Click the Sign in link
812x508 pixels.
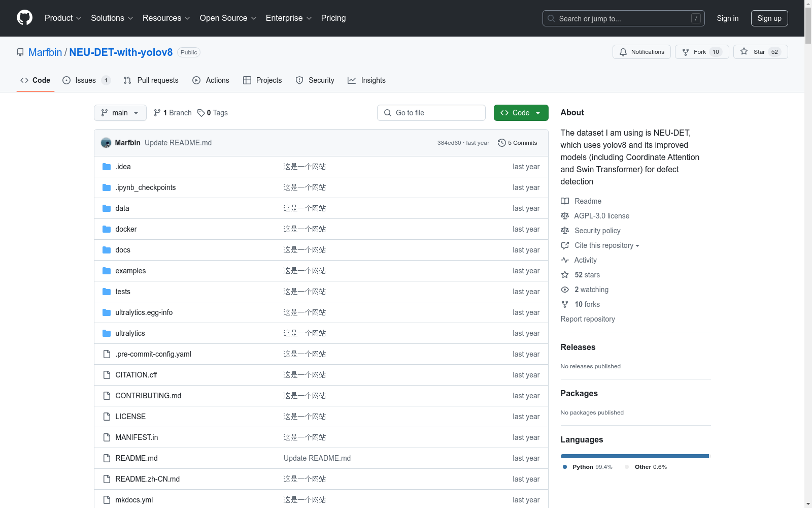coord(728,18)
